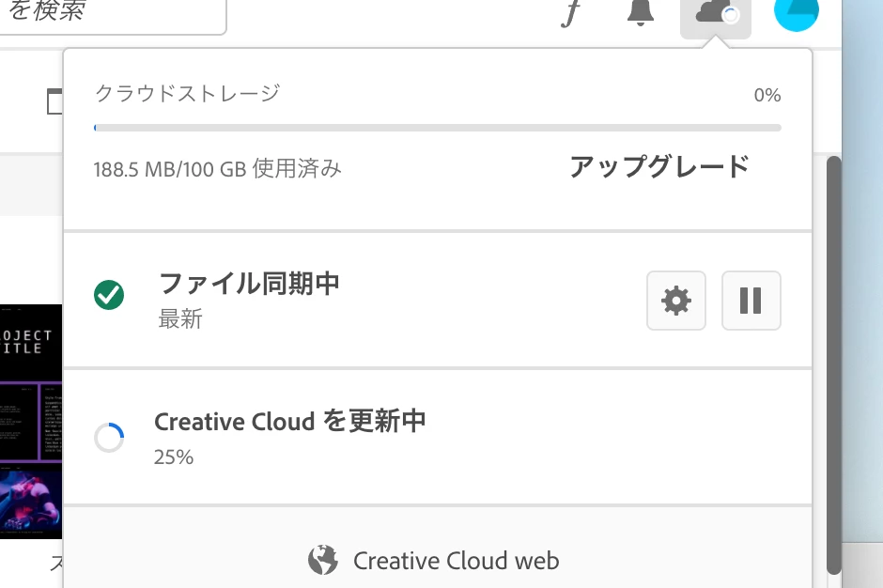Open the notifications bell
Viewport: 883px width, 588px height.
(x=641, y=12)
